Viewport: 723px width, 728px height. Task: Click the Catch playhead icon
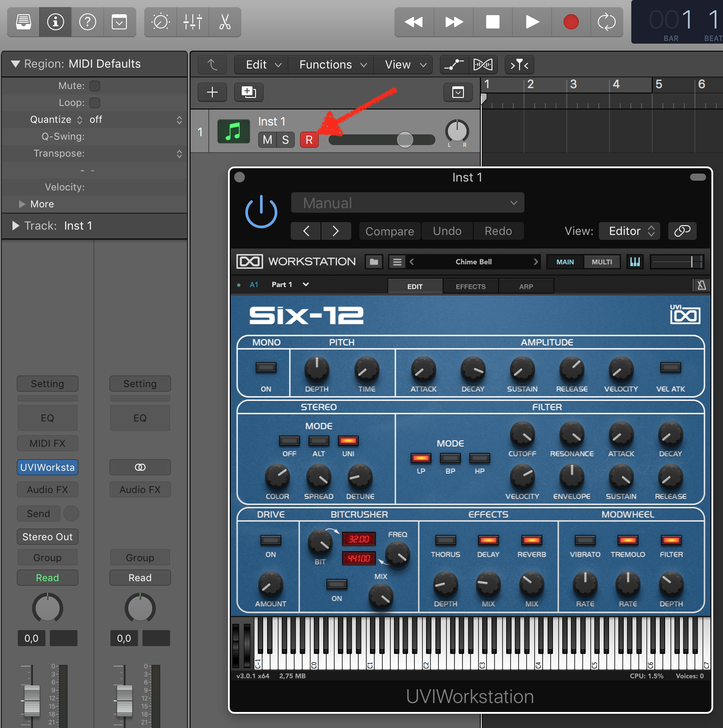(519, 65)
